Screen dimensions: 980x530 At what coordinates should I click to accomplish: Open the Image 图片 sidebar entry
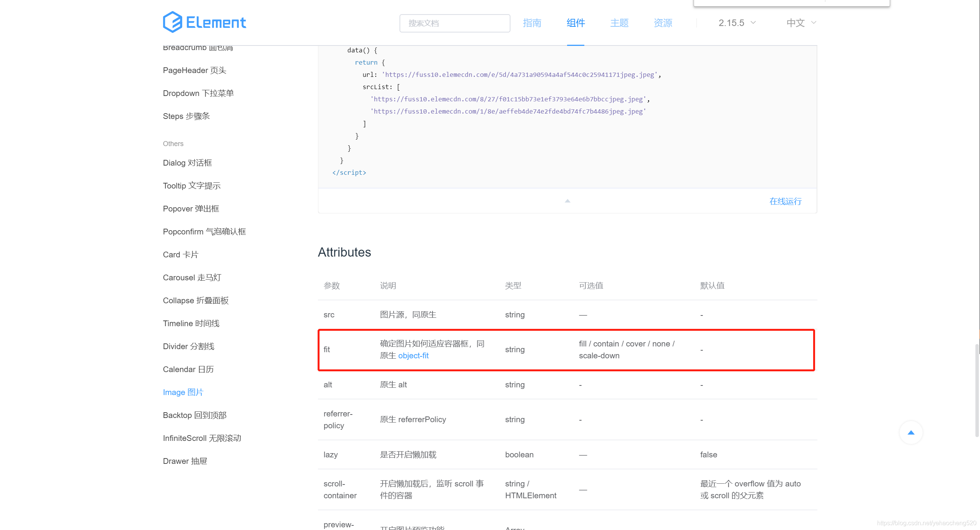coord(183,392)
